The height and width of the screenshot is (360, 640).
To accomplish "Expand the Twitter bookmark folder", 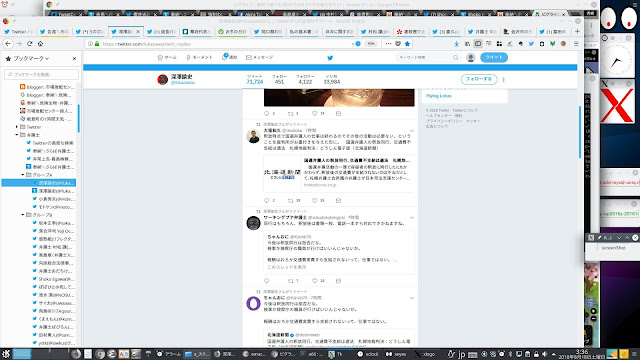I will [x=17, y=127].
